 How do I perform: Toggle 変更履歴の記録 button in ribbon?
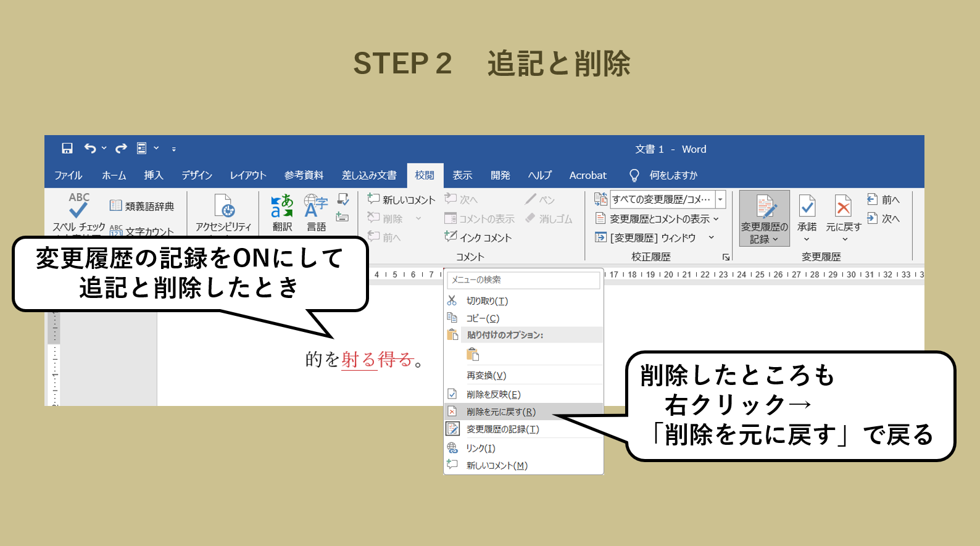pyautogui.click(x=764, y=217)
